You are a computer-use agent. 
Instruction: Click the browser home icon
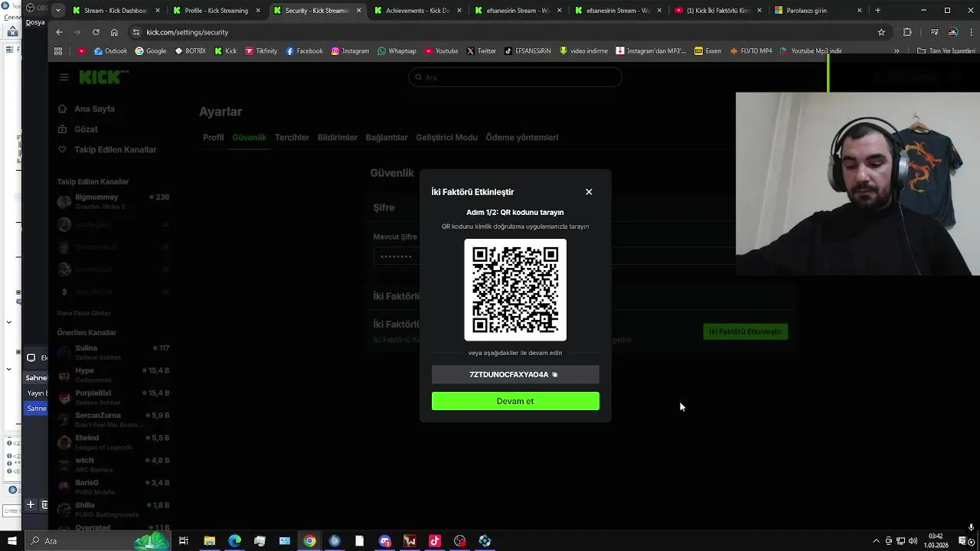tap(114, 32)
